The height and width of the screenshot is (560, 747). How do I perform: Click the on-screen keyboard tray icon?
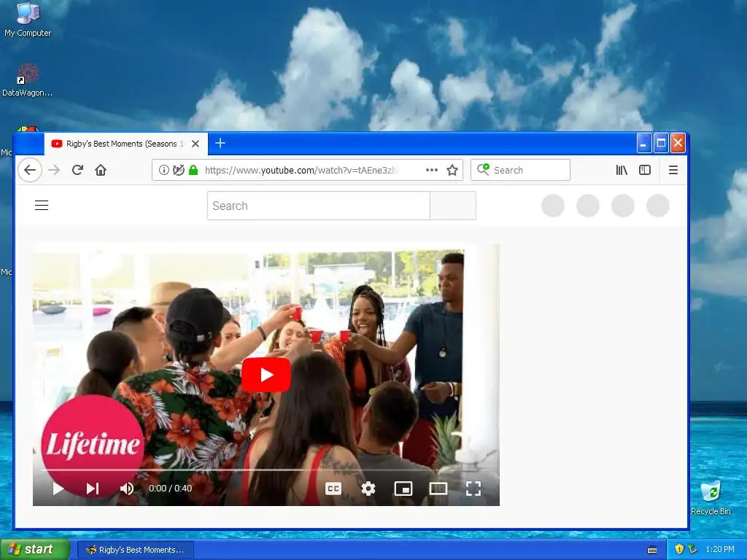click(652, 550)
